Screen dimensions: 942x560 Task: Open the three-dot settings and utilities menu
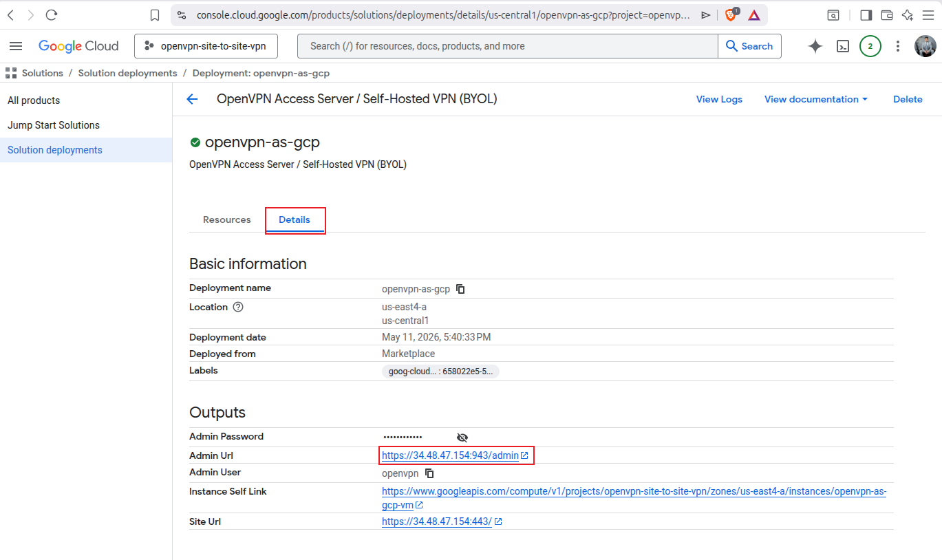click(x=898, y=46)
